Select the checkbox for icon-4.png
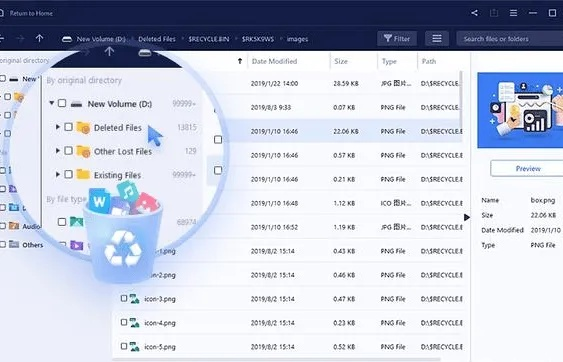The height and width of the screenshot is (362, 563). 124,322
